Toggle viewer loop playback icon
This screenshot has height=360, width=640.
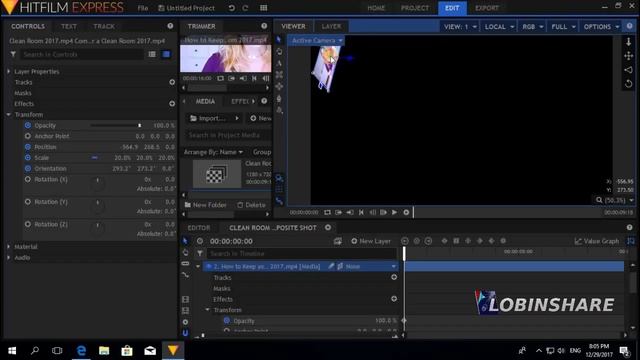327,212
